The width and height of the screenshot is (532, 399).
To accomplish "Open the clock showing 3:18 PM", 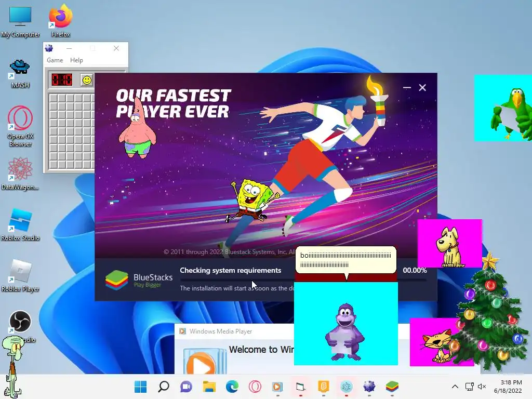I will click(508, 387).
